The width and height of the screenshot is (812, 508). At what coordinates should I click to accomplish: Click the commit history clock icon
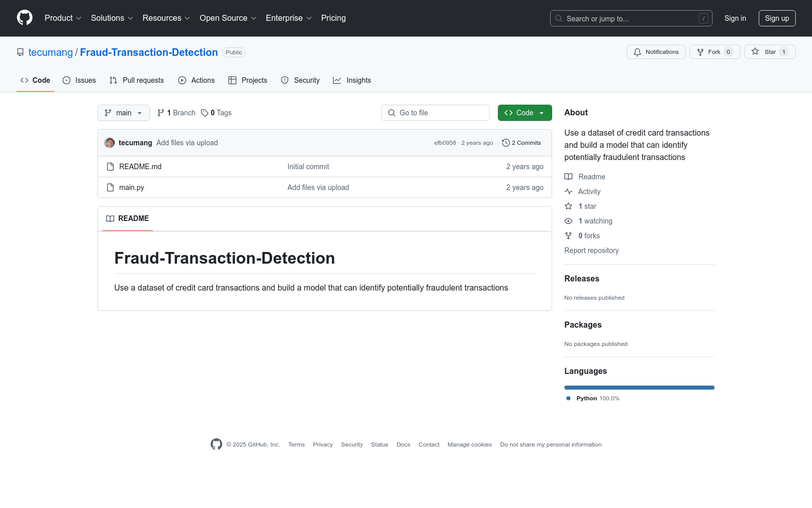[x=505, y=143]
